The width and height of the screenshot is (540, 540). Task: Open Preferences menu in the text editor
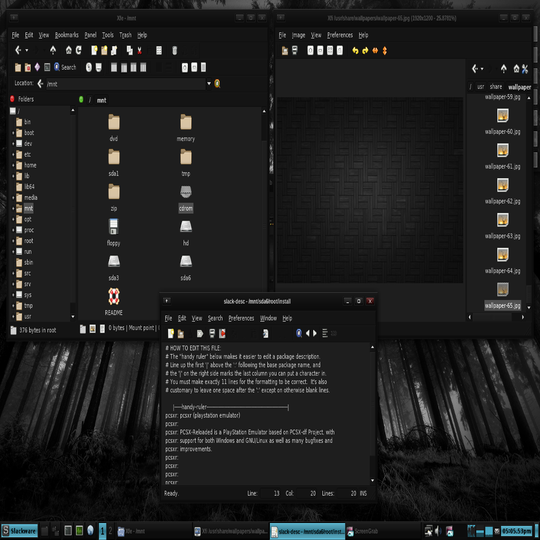241,318
